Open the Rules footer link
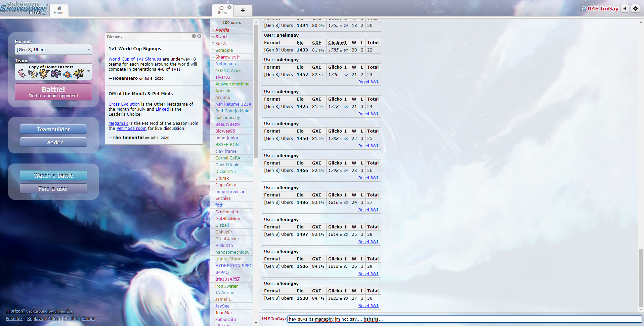Screen dimensions: 644x326 (x=53, y=318)
